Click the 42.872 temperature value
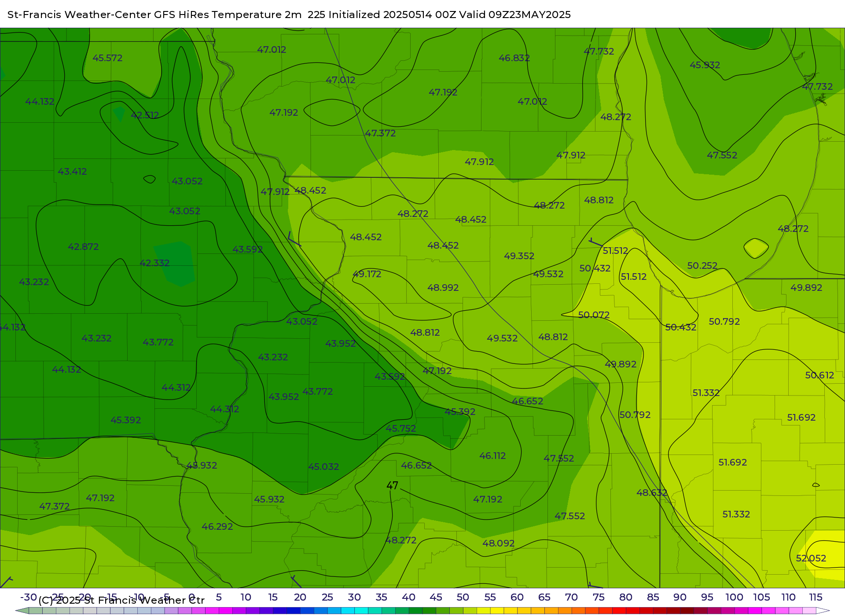The height and width of the screenshot is (616, 845). [83, 247]
